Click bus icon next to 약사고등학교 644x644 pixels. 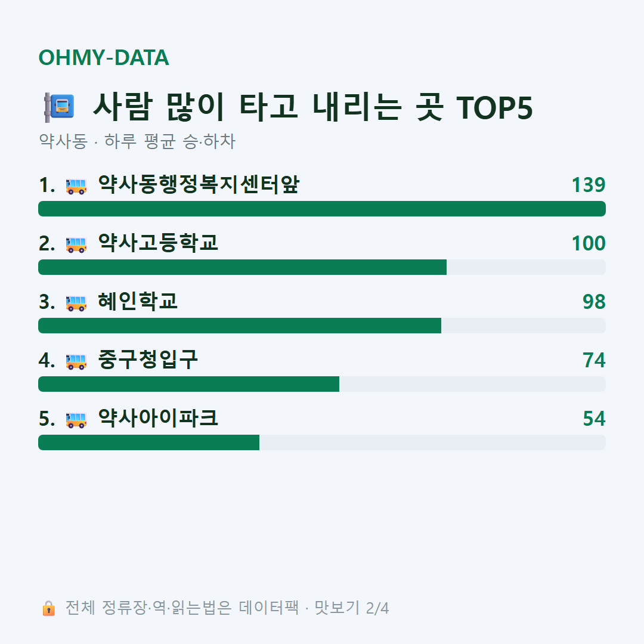pos(76,245)
